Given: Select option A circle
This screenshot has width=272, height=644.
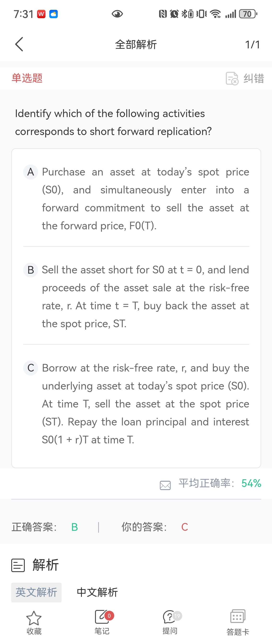Looking at the screenshot, I should tap(31, 172).
